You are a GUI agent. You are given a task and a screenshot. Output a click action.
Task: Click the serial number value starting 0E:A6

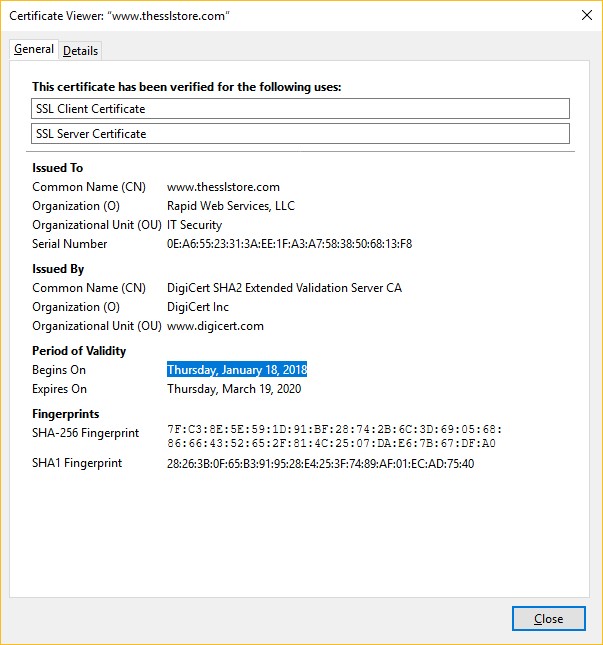[x=289, y=244]
